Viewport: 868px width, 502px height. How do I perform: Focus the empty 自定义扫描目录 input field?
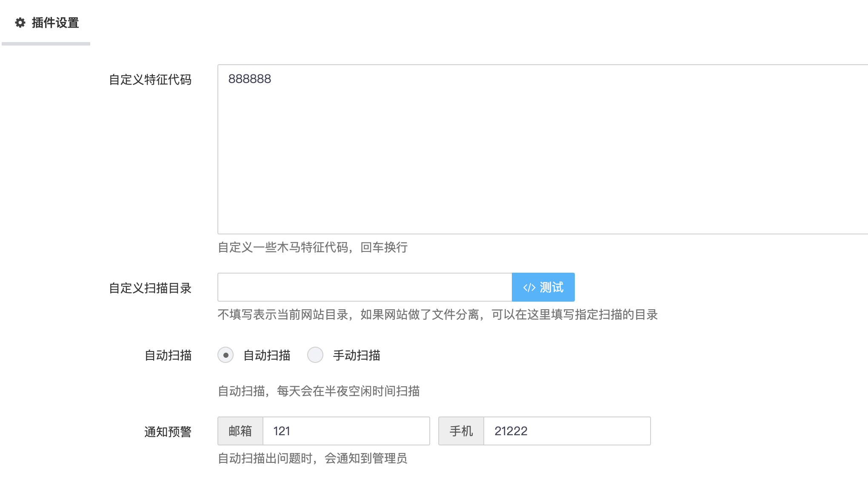pos(364,287)
